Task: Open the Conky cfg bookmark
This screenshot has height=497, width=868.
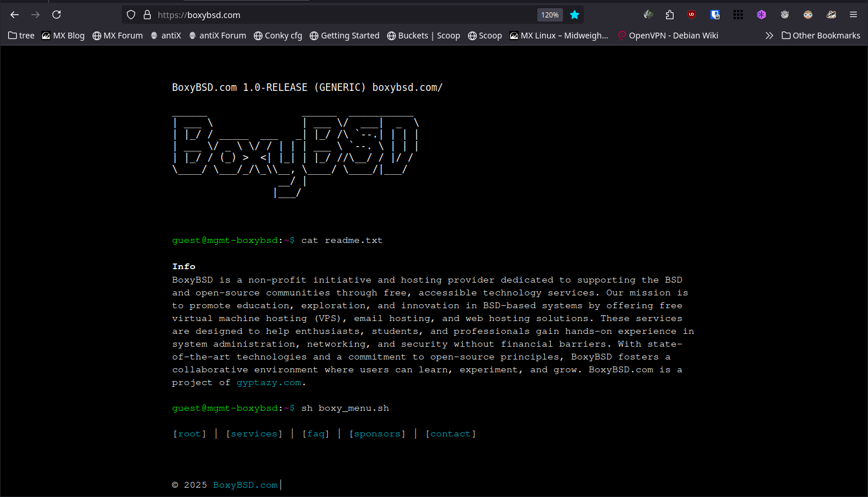Action: pyautogui.click(x=278, y=36)
